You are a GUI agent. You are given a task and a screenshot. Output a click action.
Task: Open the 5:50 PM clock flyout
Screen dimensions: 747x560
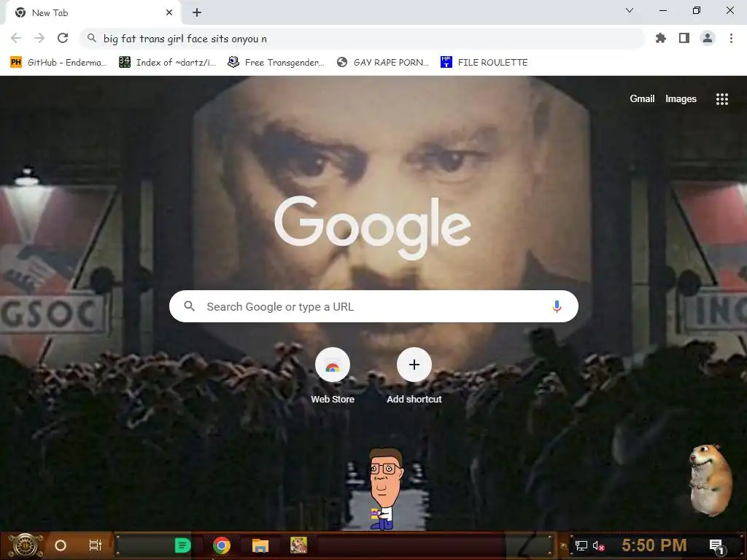[x=654, y=545]
